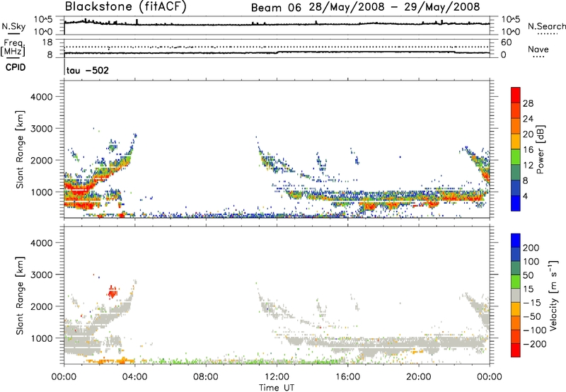Click the '18' frequency axis tick

(x=47, y=42)
